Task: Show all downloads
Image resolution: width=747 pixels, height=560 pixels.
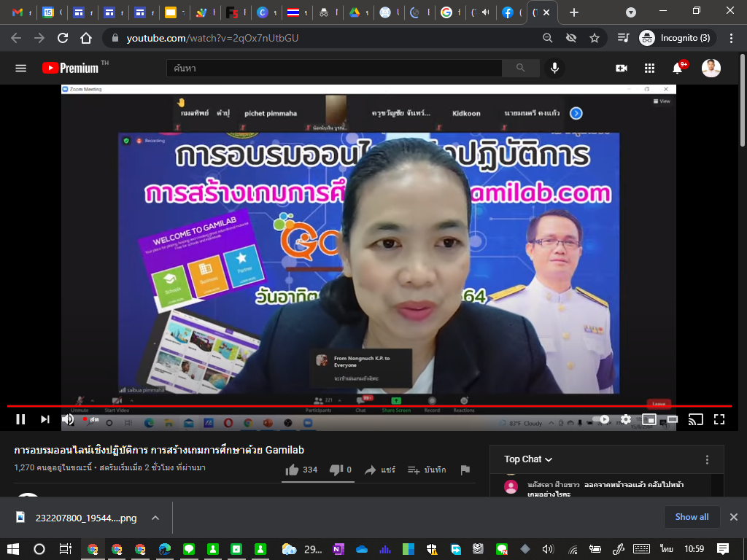Action: 692,517
